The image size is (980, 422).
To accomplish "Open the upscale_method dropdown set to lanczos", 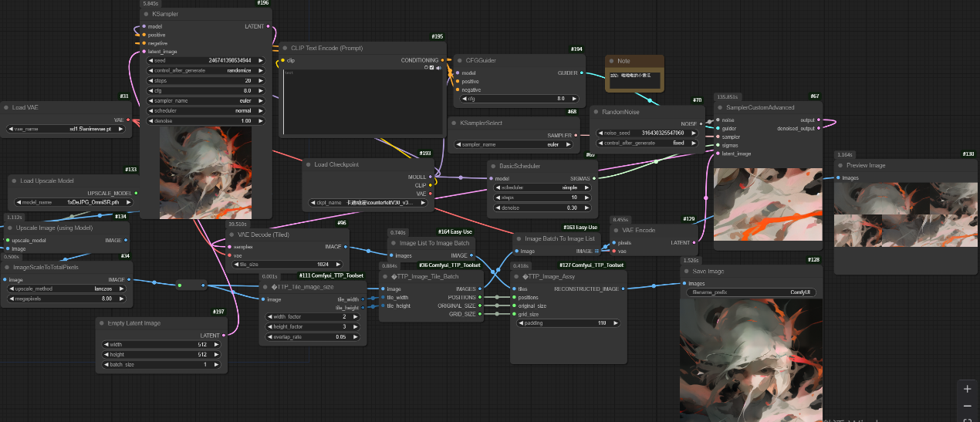I will 66,288.
